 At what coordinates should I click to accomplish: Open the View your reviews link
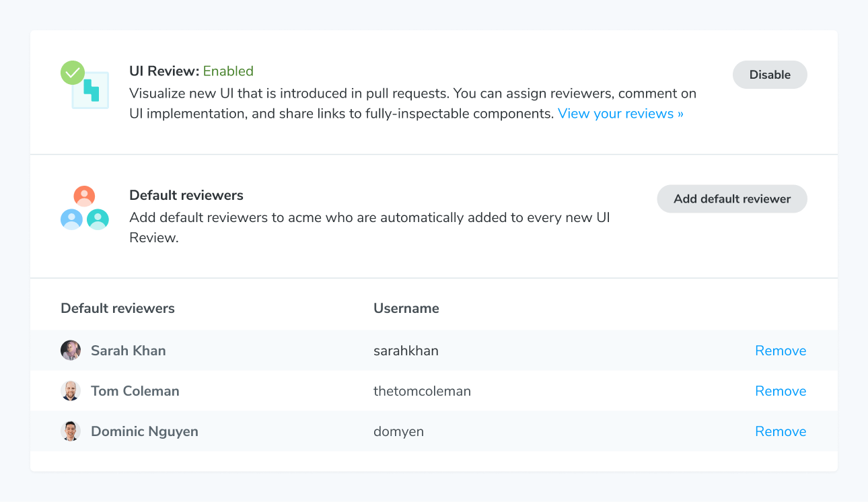point(619,113)
